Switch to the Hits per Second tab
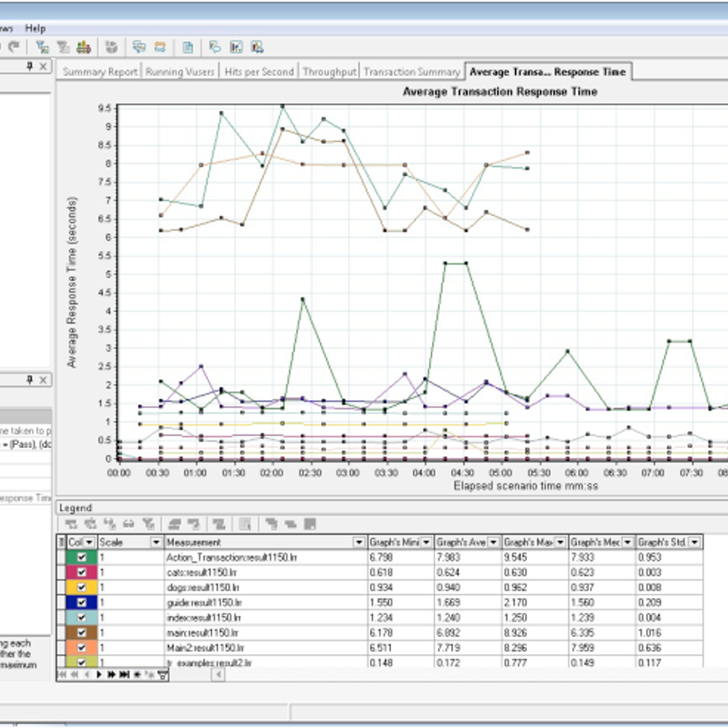This screenshot has height=728, width=728. coord(259,72)
